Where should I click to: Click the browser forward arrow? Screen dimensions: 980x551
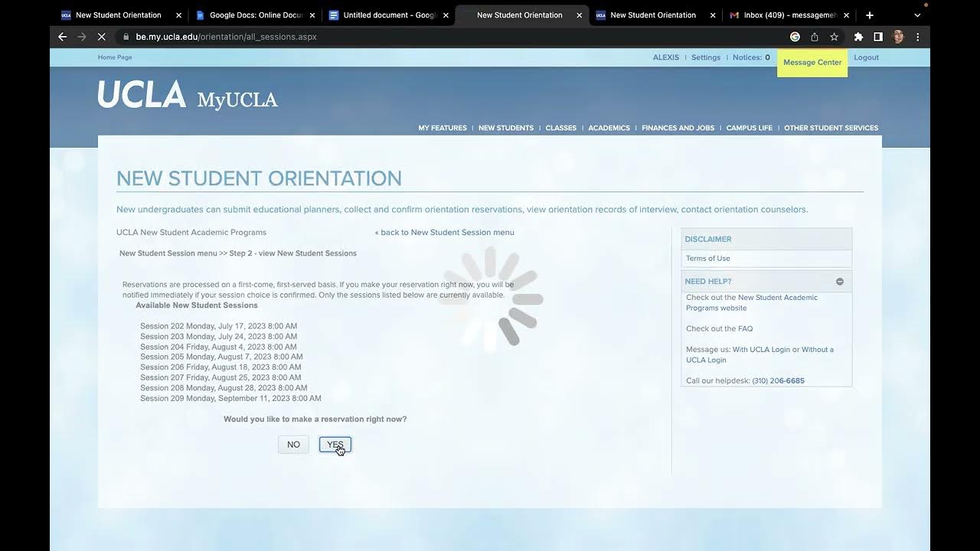point(82,37)
